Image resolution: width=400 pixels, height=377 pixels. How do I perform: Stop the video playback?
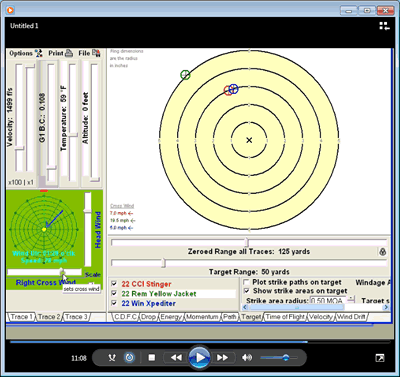(152, 358)
